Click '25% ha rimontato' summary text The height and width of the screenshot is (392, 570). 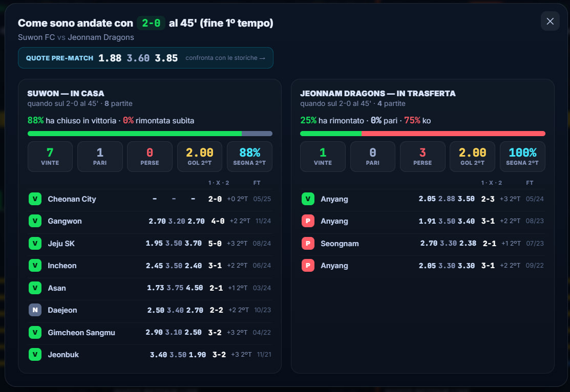coord(332,121)
